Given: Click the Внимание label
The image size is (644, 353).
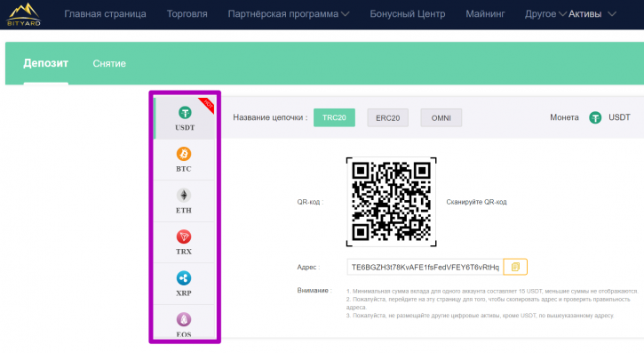Looking at the screenshot, I should click(x=314, y=291).
